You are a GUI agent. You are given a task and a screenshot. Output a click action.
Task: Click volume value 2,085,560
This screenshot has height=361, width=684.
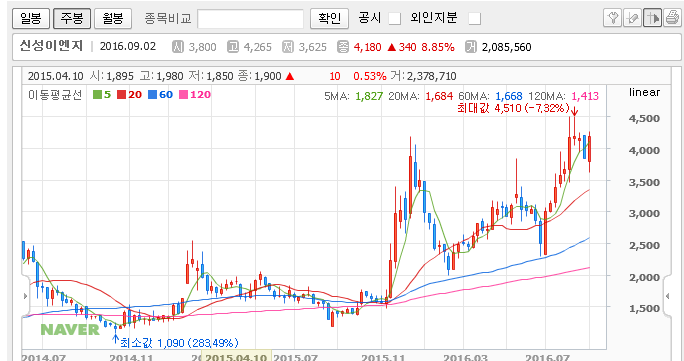point(506,47)
